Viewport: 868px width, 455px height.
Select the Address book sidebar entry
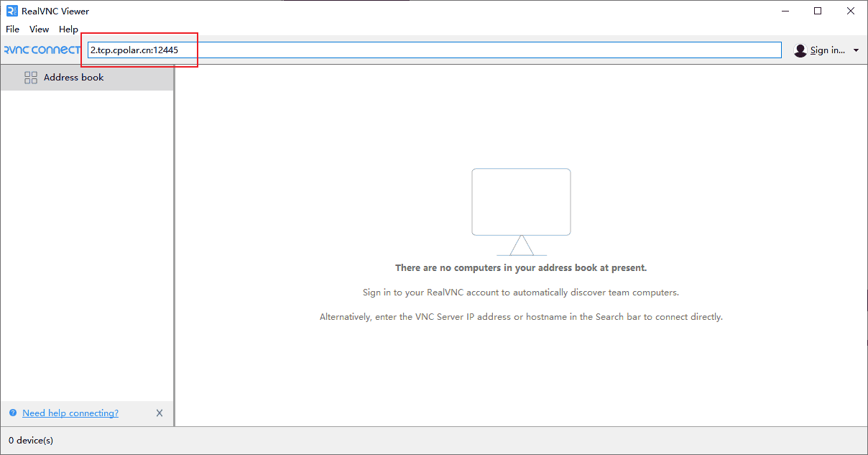coord(73,78)
